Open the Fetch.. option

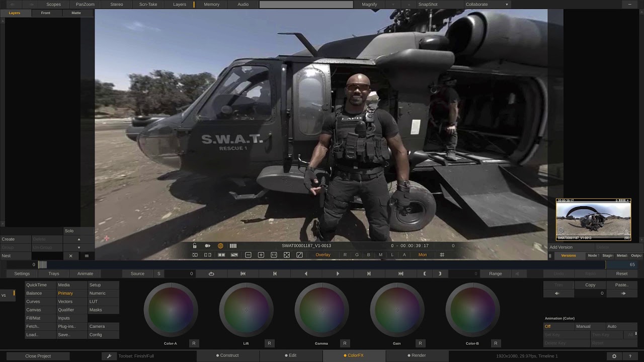[x=41, y=326]
